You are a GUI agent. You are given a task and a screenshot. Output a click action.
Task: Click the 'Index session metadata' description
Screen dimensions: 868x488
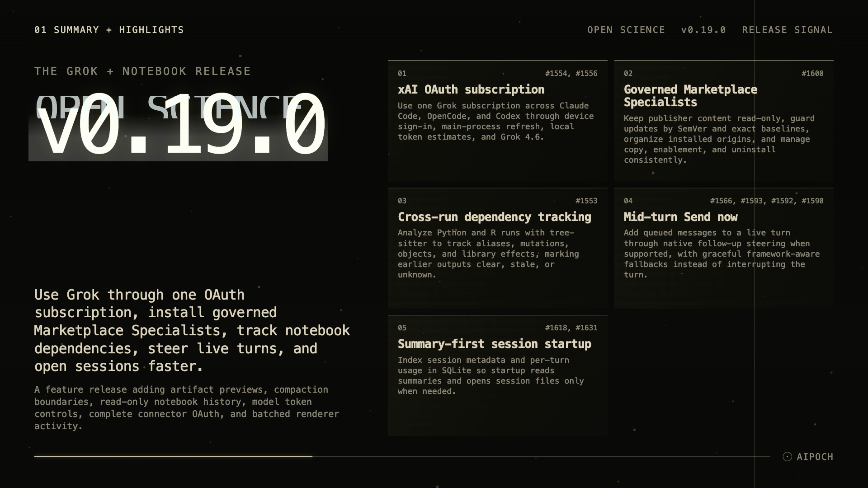491,375
